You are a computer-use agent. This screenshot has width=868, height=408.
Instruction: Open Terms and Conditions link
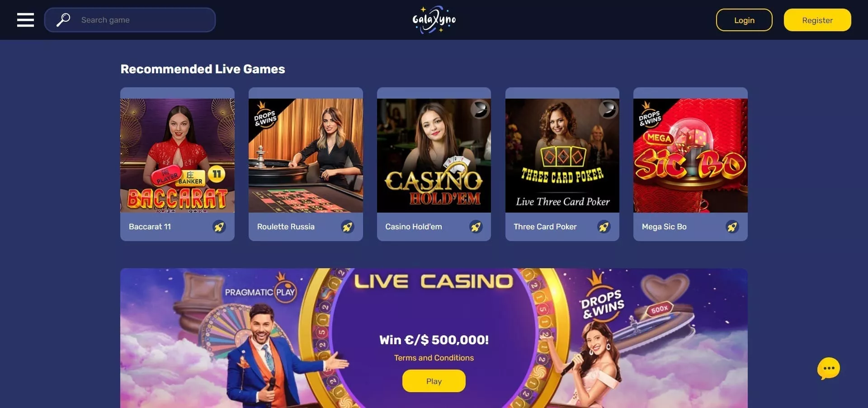434,358
